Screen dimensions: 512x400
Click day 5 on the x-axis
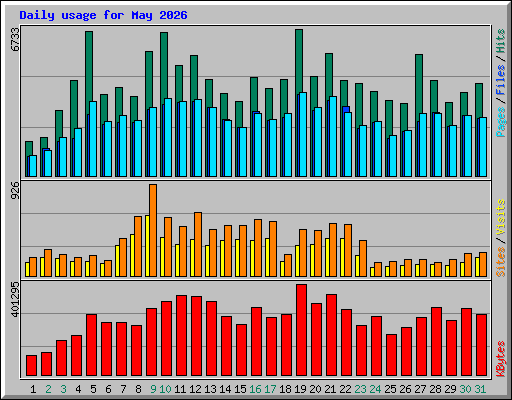coord(93,389)
